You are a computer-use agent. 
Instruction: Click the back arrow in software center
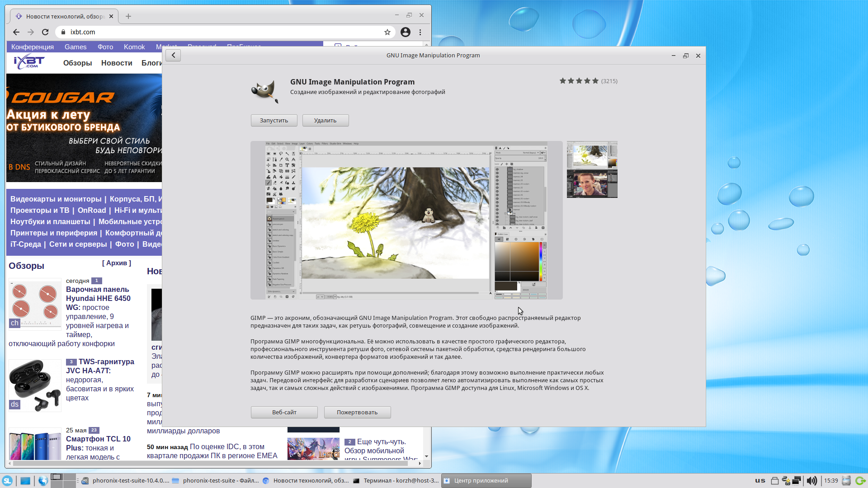click(173, 55)
